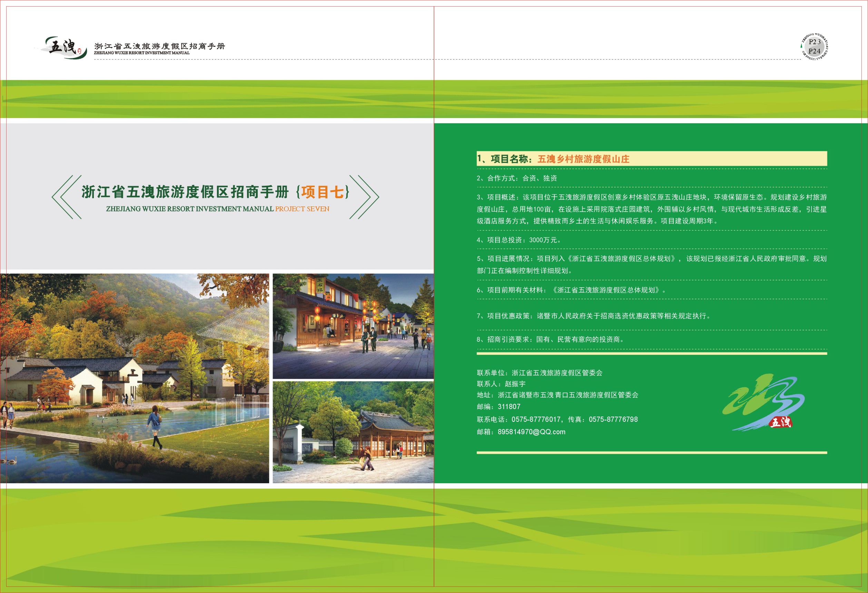Click English subtitle PROJECT SEVEN text
868x593 pixels.
point(302,209)
